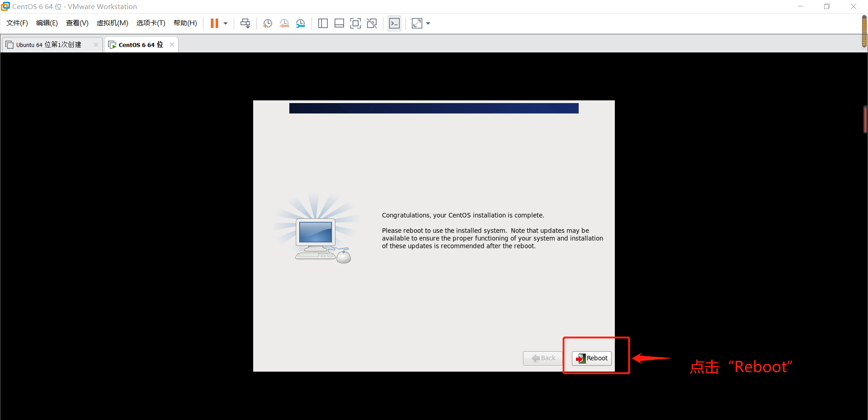Click the greyed-out Back button
The width and height of the screenshot is (868, 420).
(543, 358)
